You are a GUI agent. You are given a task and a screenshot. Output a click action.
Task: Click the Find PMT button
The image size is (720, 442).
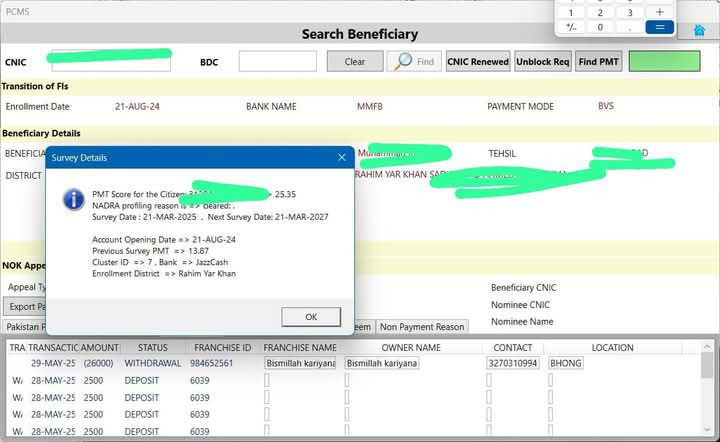pyautogui.click(x=599, y=62)
